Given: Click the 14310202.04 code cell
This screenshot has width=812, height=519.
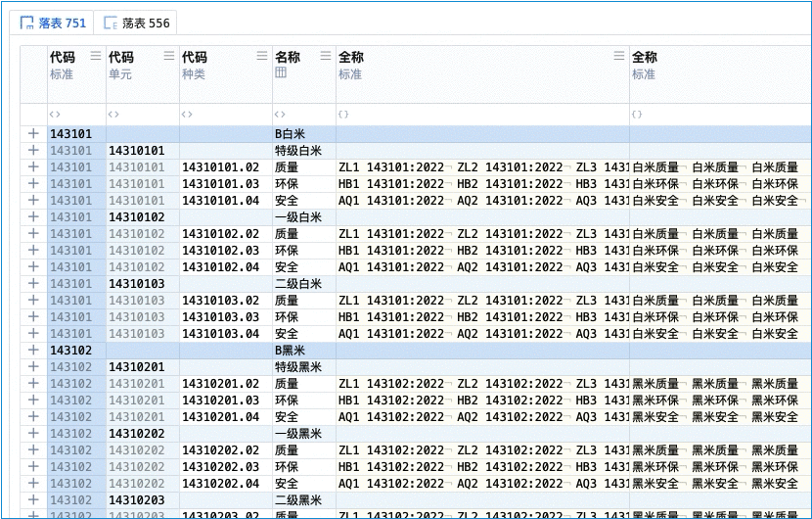Looking at the screenshot, I should [226, 483].
